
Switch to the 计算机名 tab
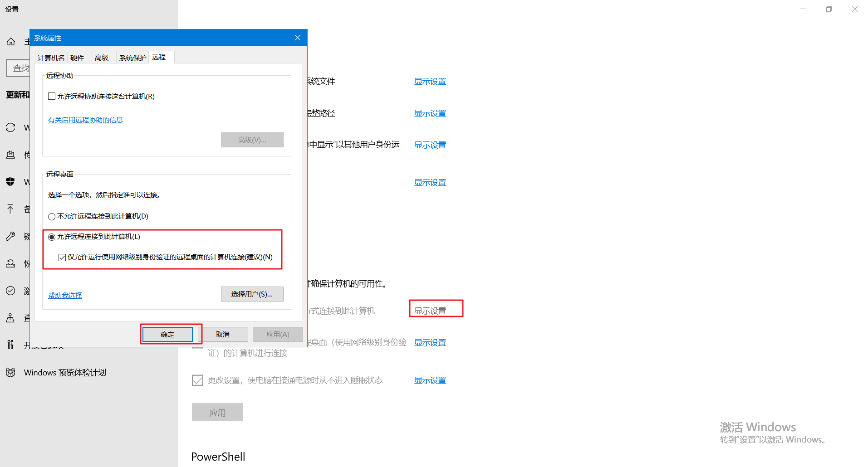tap(51, 58)
